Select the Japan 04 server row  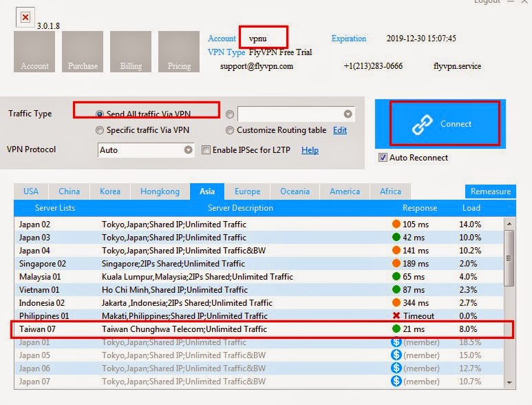(259, 251)
